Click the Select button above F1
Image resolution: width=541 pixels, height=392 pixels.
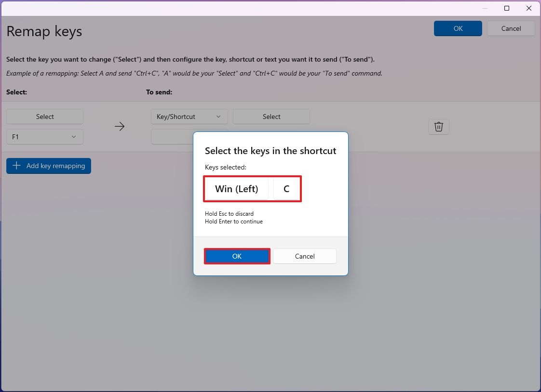coord(45,117)
